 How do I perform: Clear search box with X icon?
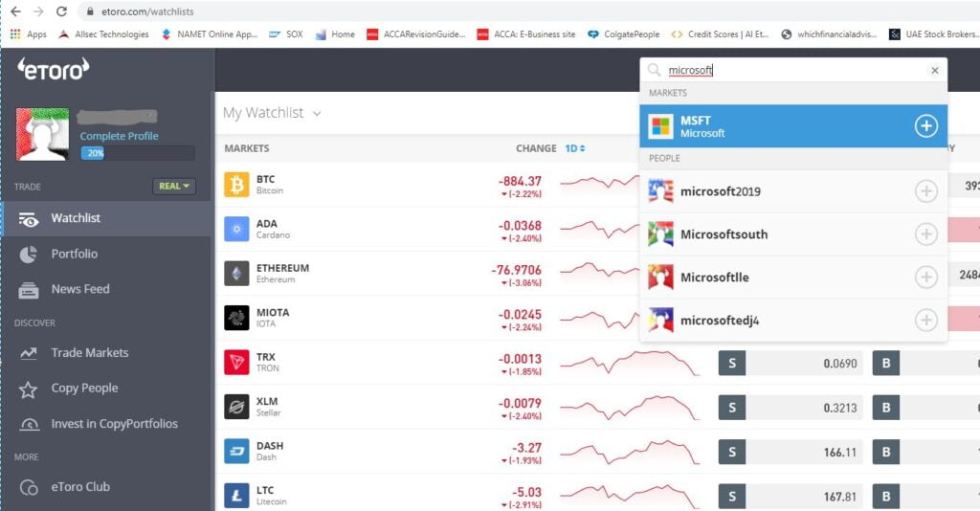pyautogui.click(x=934, y=70)
